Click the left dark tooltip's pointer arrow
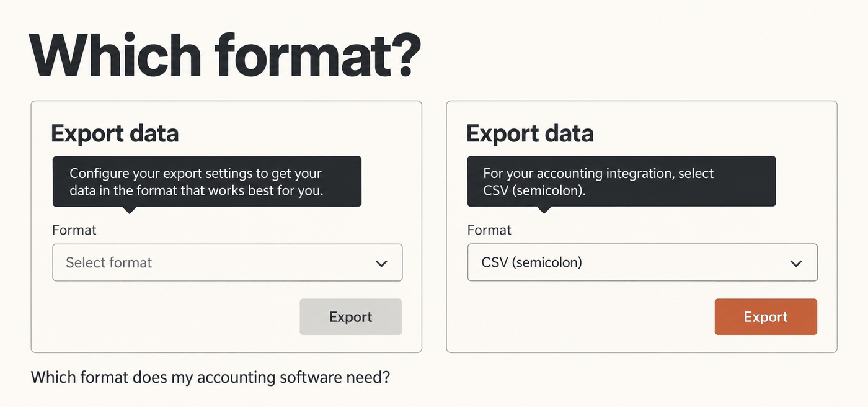This screenshot has width=868, height=407. point(129,210)
